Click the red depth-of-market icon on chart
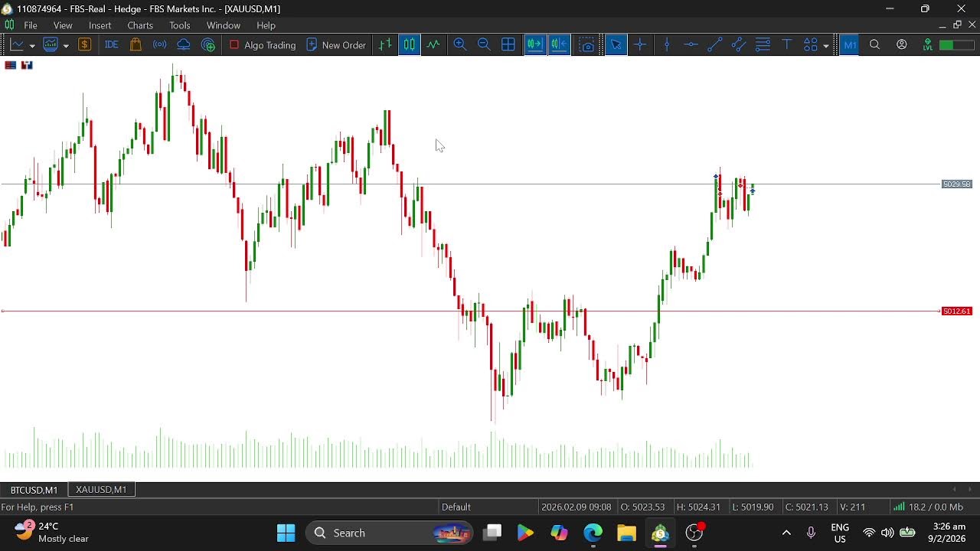This screenshot has height=551, width=980. 11,65
